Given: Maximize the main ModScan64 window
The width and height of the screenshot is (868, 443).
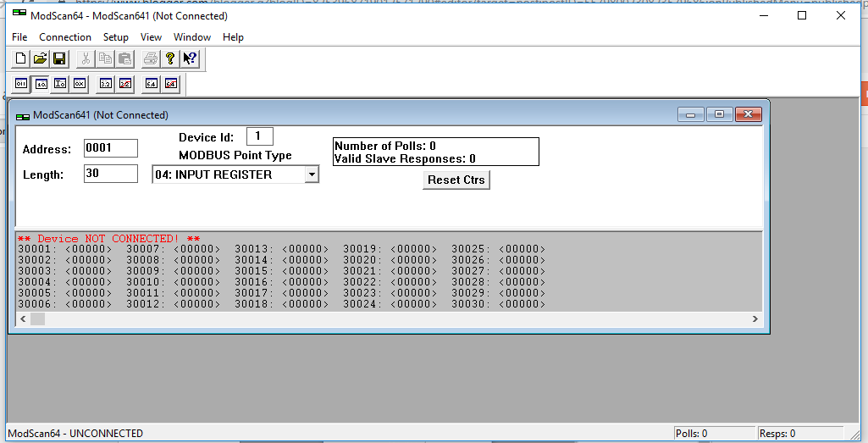Looking at the screenshot, I should (x=802, y=15).
